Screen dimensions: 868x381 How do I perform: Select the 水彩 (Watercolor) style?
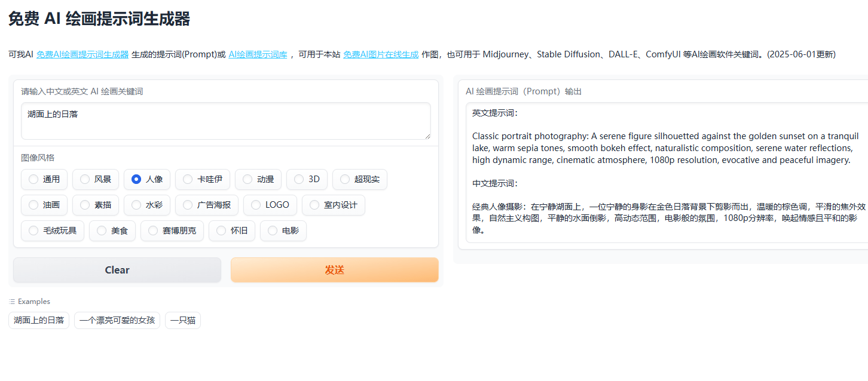point(147,205)
